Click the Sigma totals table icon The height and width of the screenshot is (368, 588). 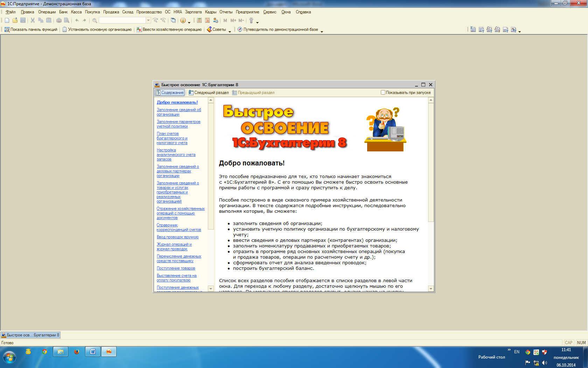pos(473,29)
